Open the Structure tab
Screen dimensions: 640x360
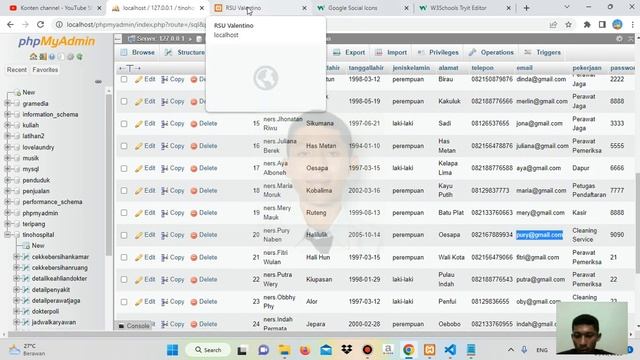(184, 52)
